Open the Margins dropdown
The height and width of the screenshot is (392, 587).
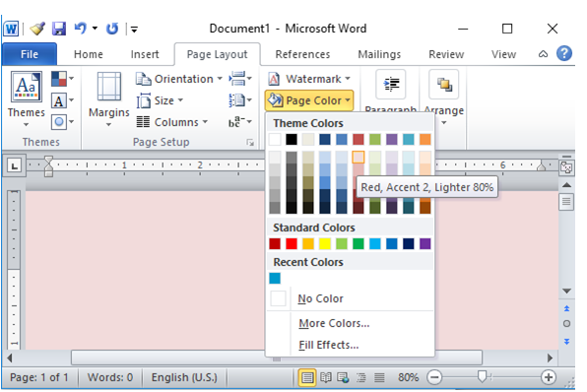tap(109, 98)
